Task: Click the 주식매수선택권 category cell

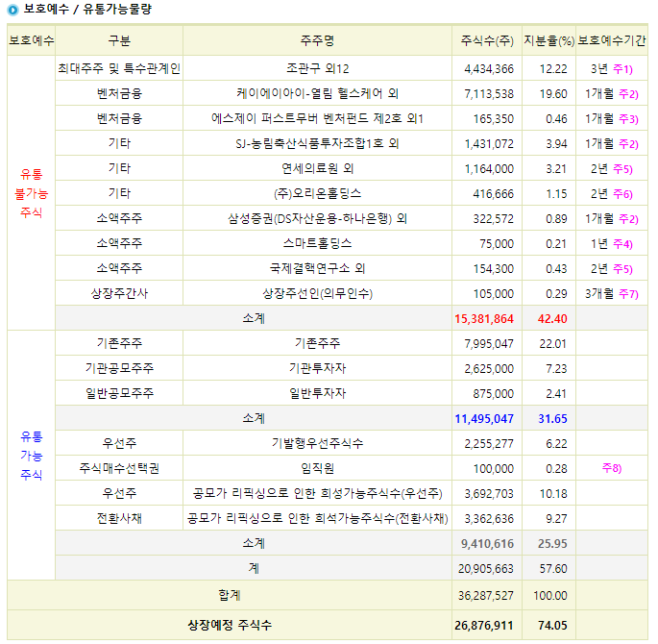Action: [120, 468]
